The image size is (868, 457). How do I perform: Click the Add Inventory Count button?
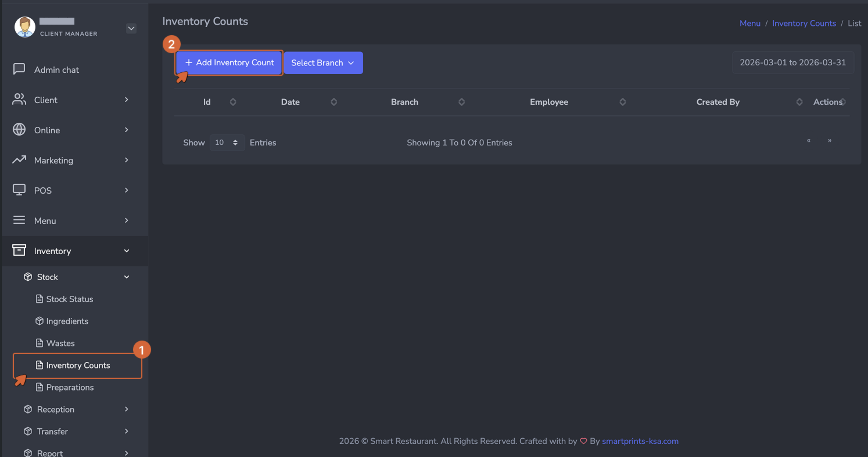[x=229, y=63]
